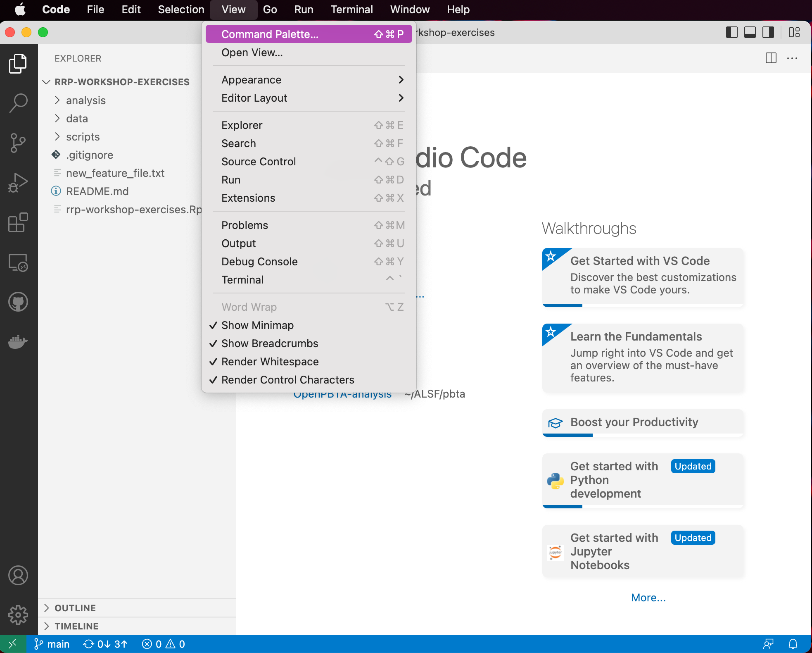Choose Output from the View menu
Viewport: 812px width, 653px height.
(x=309, y=243)
